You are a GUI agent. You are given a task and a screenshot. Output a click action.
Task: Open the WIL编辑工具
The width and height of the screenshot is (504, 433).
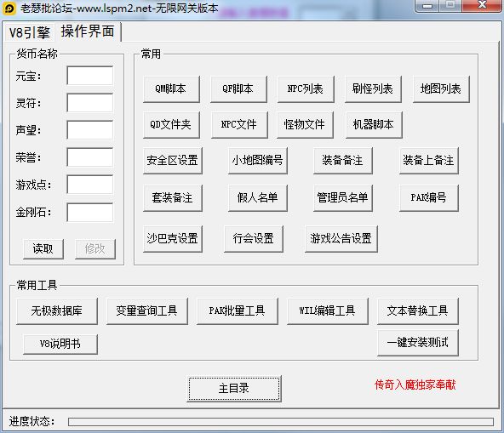[x=328, y=311]
